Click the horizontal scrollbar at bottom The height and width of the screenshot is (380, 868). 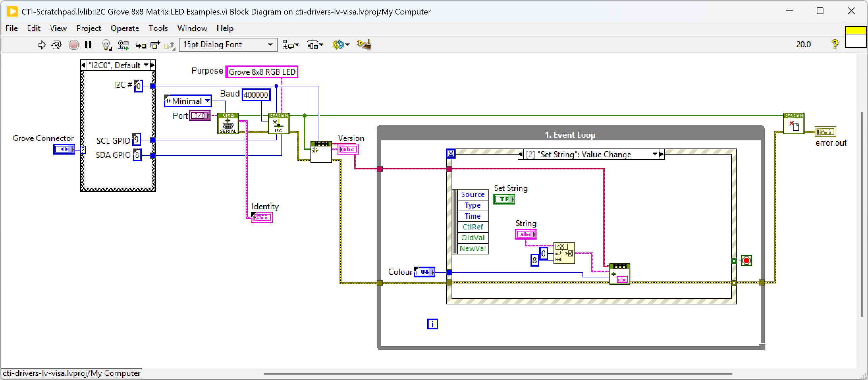click(498, 374)
